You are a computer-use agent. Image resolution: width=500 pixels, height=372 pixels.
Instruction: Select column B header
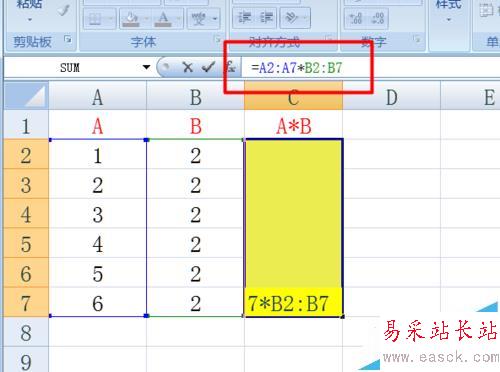point(195,97)
